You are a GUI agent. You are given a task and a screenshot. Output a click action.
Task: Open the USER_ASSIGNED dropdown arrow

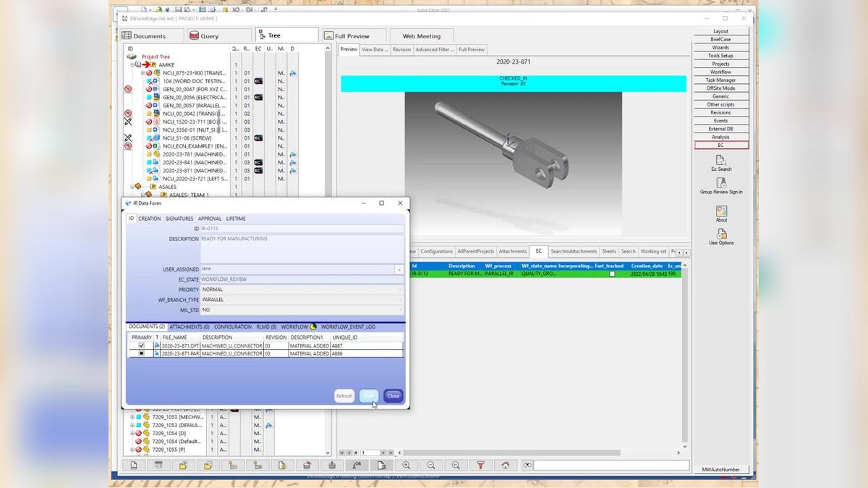[x=399, y=269]
